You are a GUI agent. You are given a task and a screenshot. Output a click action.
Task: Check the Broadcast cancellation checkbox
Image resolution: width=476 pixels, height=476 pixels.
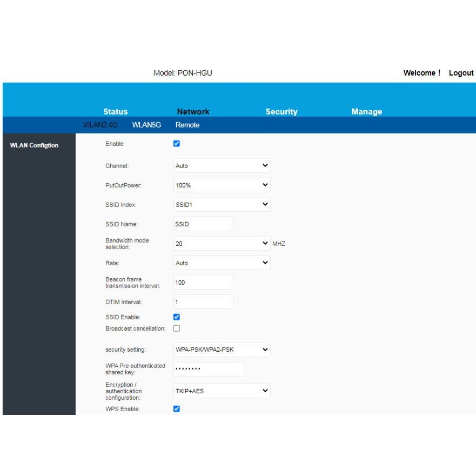176,328
